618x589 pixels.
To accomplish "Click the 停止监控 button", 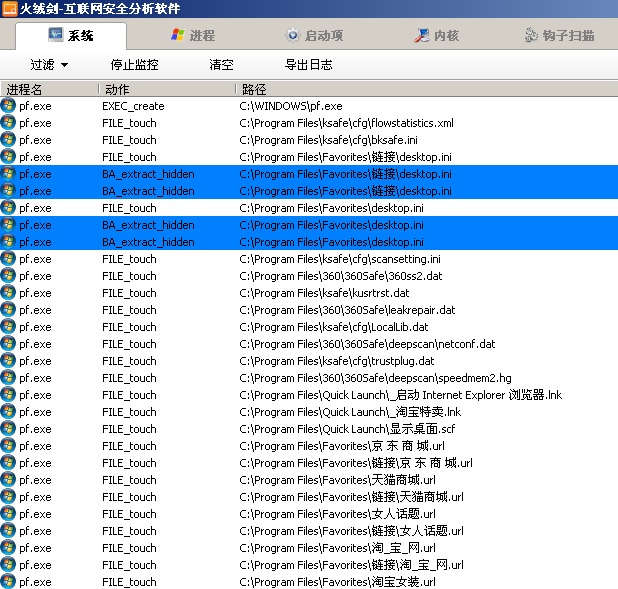I will coord(134,65).
